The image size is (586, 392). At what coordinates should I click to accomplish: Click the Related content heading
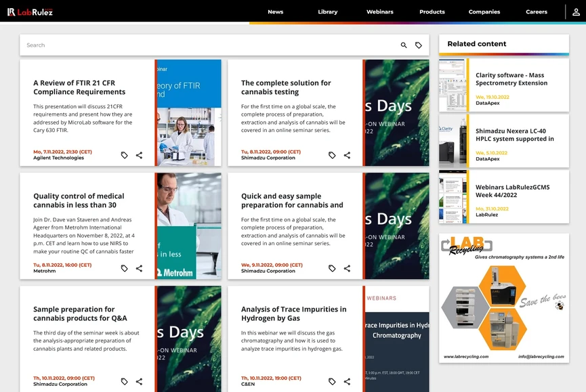[477, 44]
